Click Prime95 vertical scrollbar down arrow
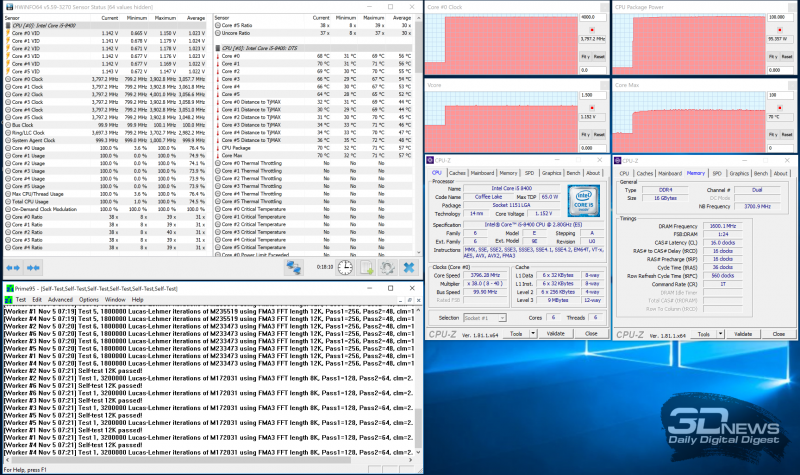The image size is (800, 475). click(x=418, y=452)
